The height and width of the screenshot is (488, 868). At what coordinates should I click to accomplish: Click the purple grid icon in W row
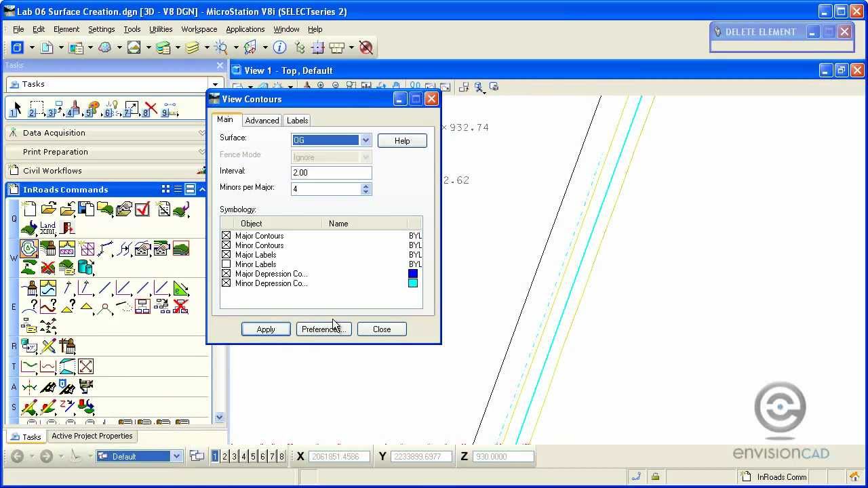86,249
